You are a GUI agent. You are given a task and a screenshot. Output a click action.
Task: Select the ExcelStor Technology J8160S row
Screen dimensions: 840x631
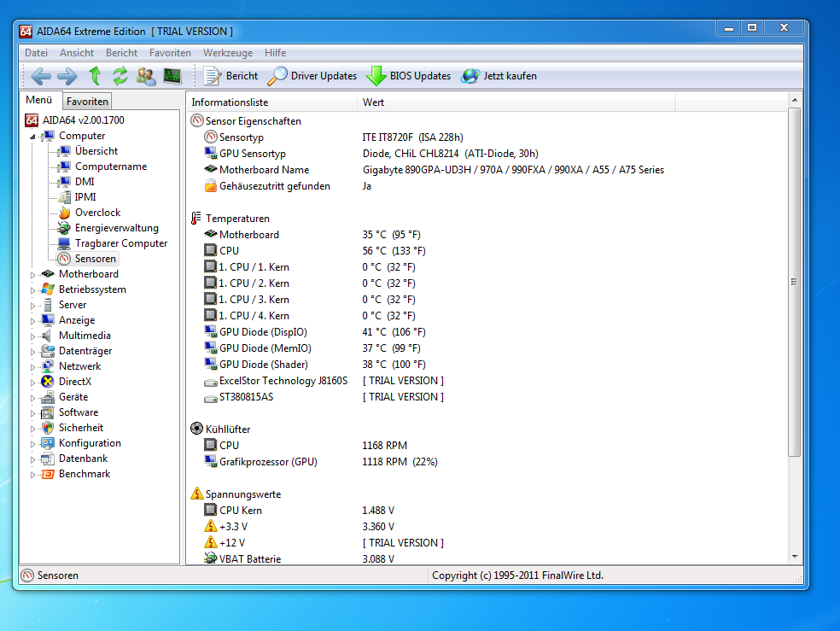tap(487, 381)
